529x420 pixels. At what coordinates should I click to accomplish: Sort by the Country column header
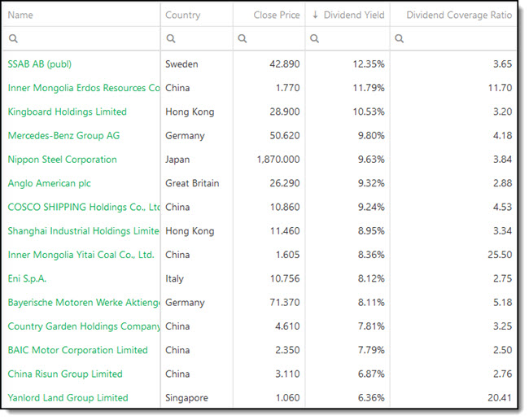[x=183, y=15]
